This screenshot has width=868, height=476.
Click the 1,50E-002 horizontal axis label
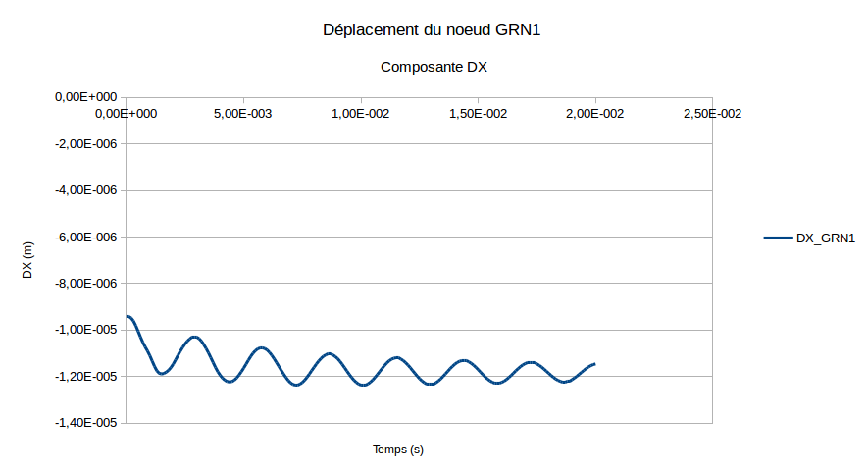coord(478,114)
